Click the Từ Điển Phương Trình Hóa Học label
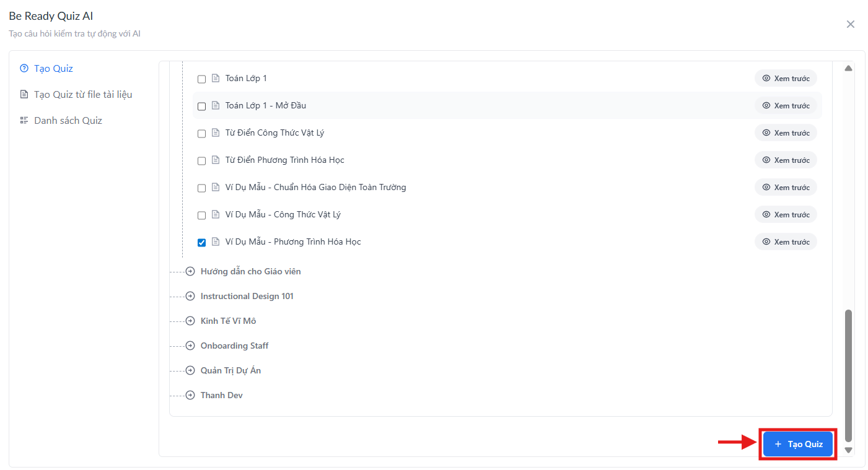Screen dimensions: 868x470 [285, 160]
